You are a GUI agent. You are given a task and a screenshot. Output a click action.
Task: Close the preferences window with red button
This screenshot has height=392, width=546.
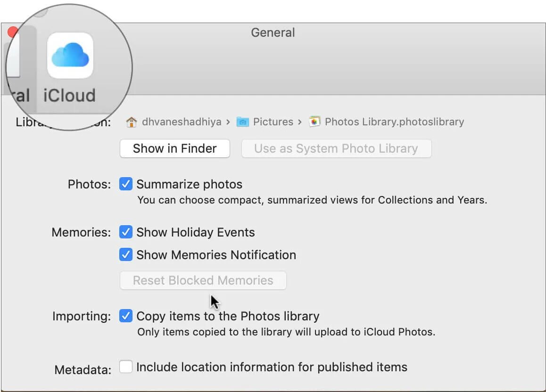[x=13, y=32]
